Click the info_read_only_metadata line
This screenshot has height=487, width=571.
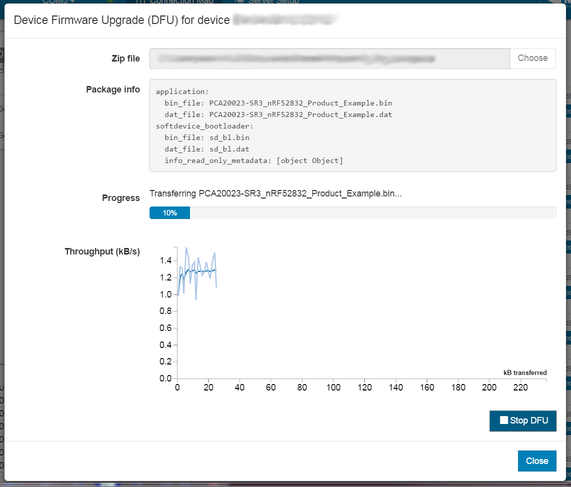click(x=254, y=161)
